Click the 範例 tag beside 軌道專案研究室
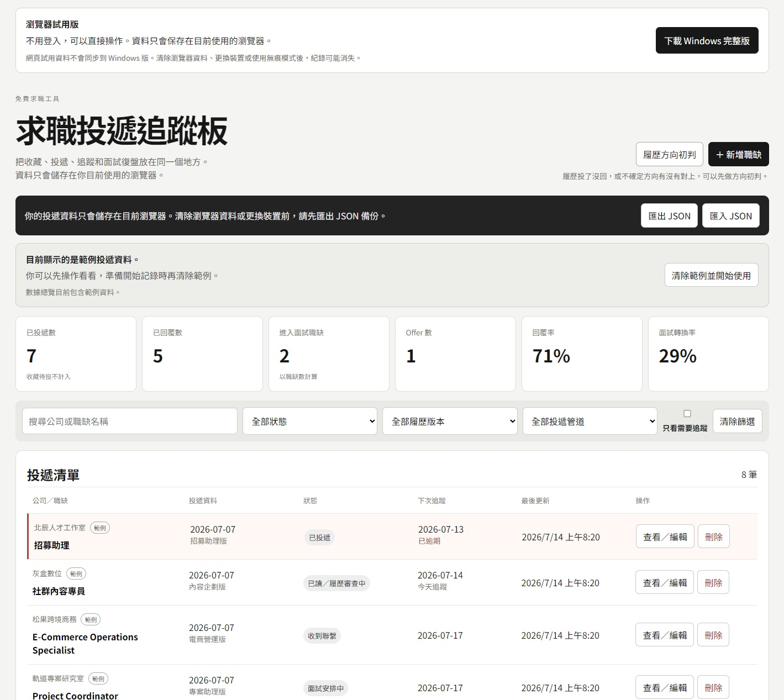Screen dimensions: 784x700 pyautogui.click(x=98, y=678)
